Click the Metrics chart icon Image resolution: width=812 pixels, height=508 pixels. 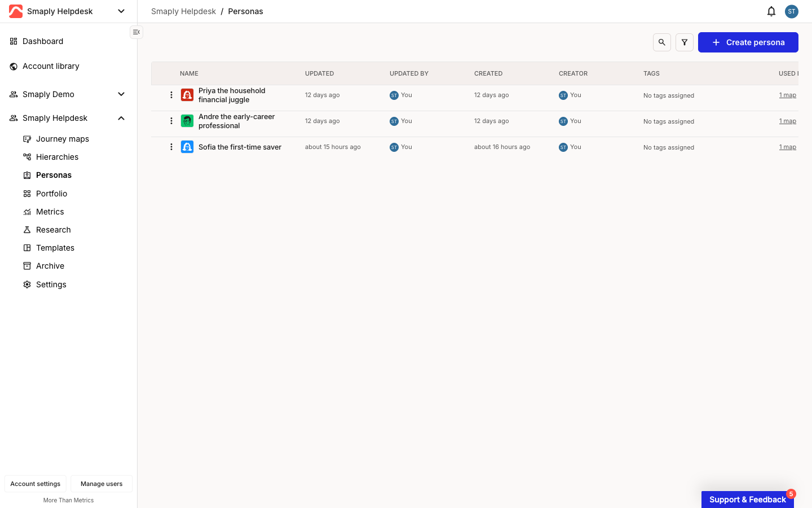point(27,212)
